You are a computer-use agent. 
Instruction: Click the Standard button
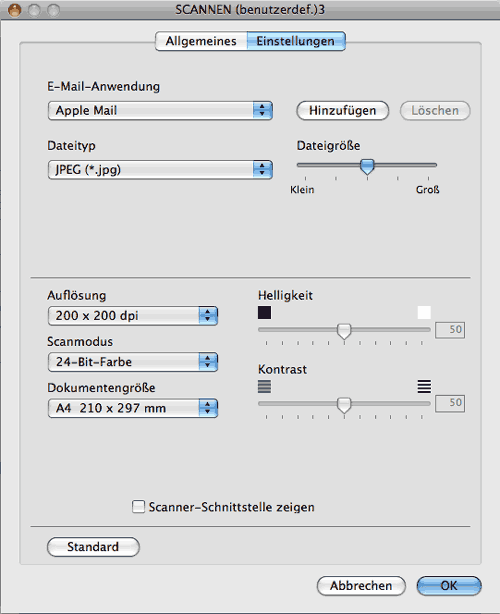click(93, 547)
